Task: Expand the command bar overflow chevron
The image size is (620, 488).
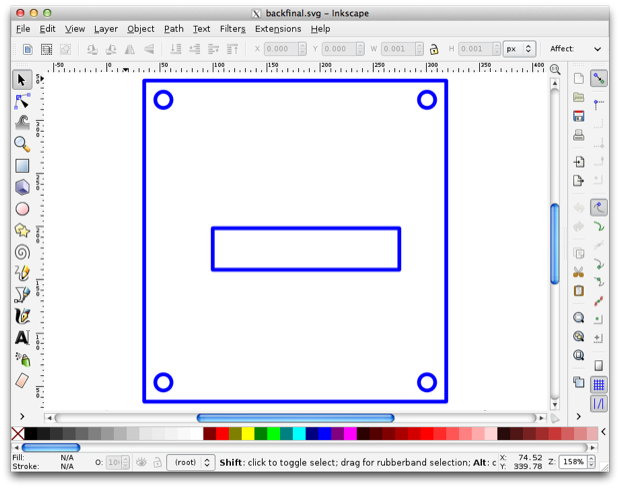Action: click(578, 416)
